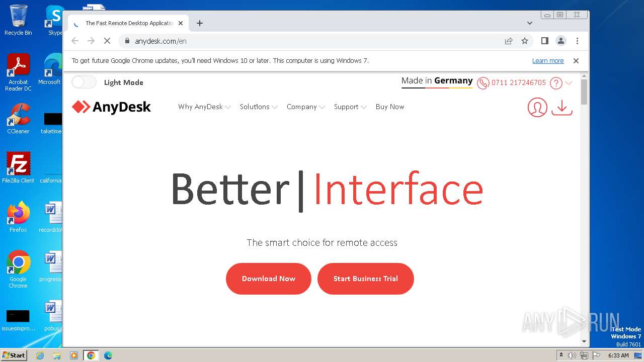Image resolution: width=644 pixels, height=362 pixels.
Task: Expand the Solutions menu
Action: (x=259, y=107)
